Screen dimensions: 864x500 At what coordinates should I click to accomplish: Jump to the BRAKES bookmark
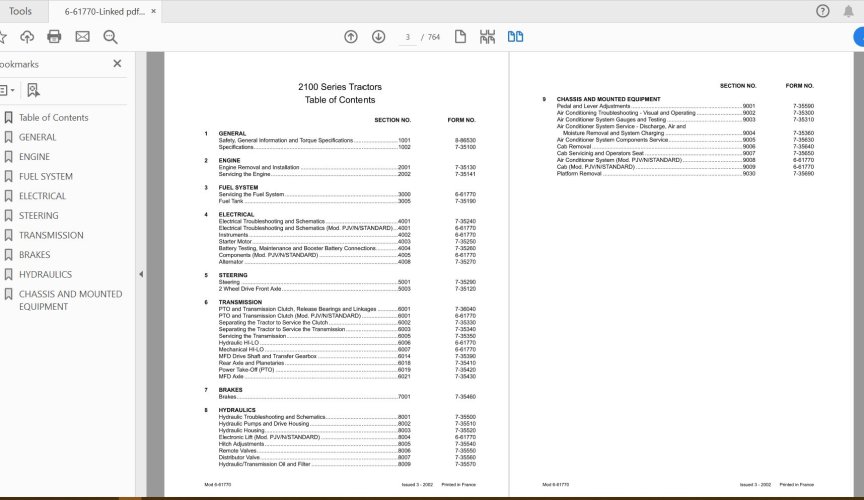(x=35, y=255)
